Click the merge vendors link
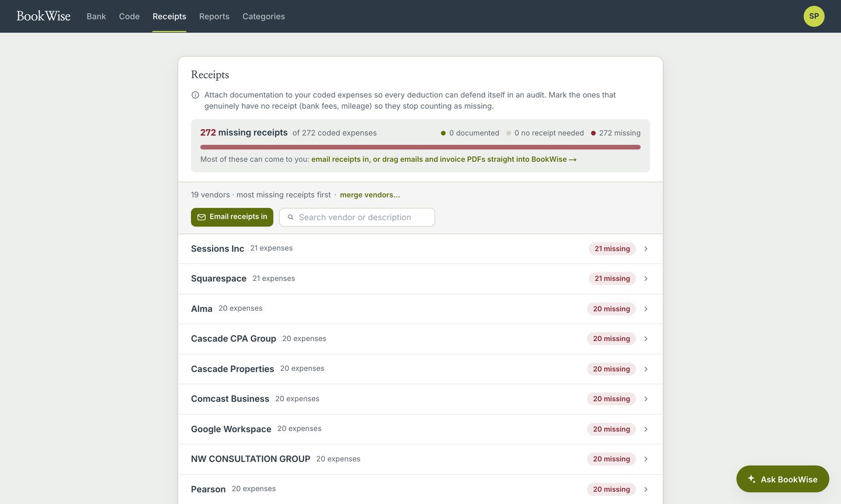Viewport: 841px width, 504px height. 370,195
